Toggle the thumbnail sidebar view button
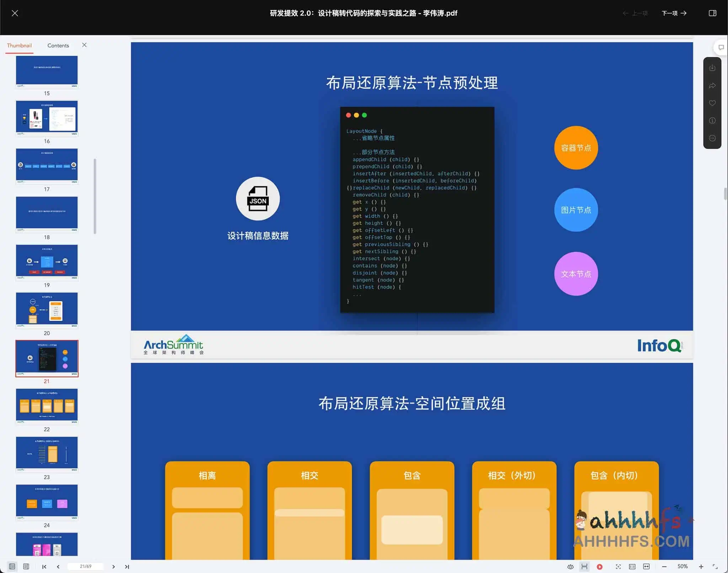Viewport: 728px width, 573px height. 12,566
